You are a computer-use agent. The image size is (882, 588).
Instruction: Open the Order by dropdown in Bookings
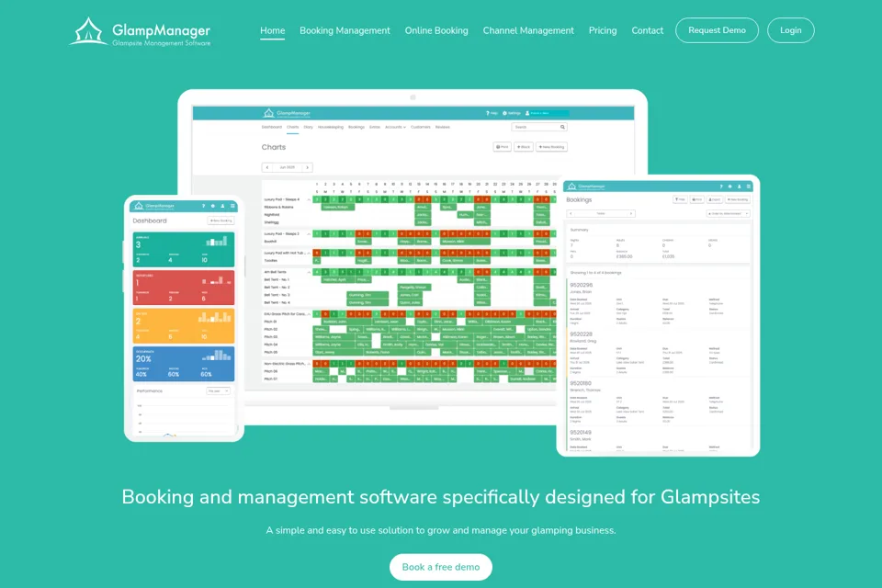728,214
